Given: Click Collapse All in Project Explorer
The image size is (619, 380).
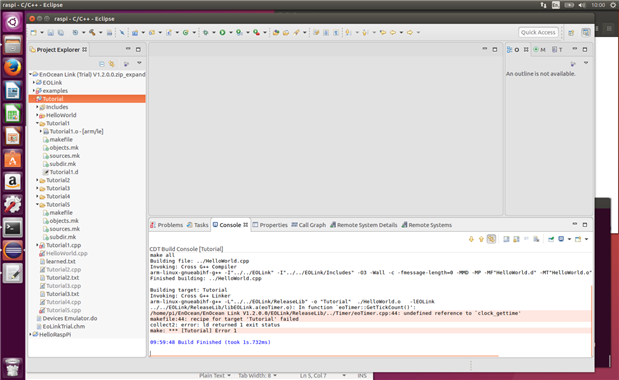Looking at the screenshot, I should click(102, 64).
